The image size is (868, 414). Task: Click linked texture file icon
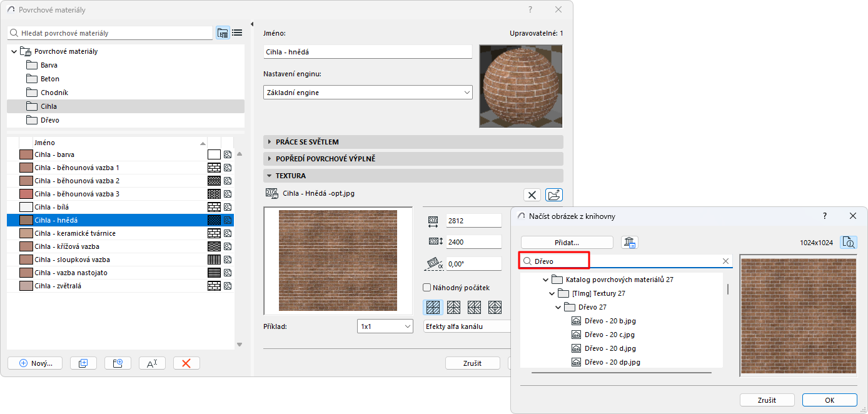tap(271, 193)
